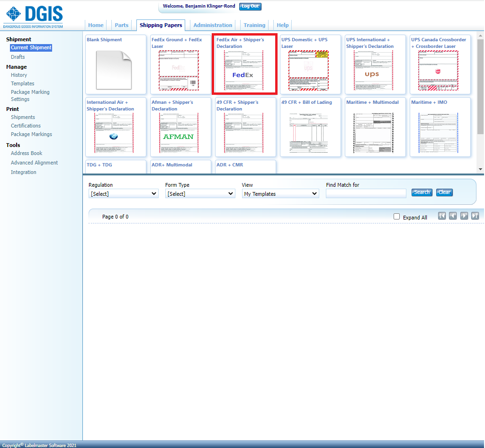485x448 pixels.
Task: Choose the Maritime + IMO template
Action: 440,127
